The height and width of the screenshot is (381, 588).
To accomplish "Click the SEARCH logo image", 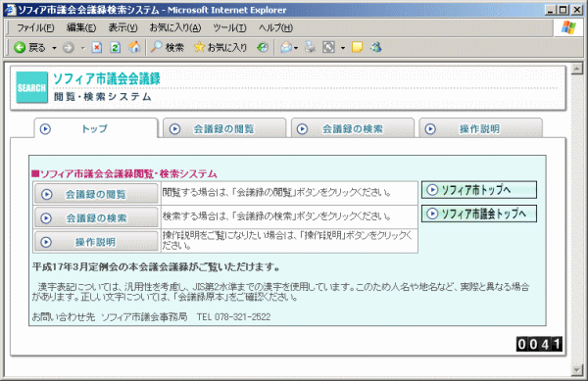I will (32, 87).
